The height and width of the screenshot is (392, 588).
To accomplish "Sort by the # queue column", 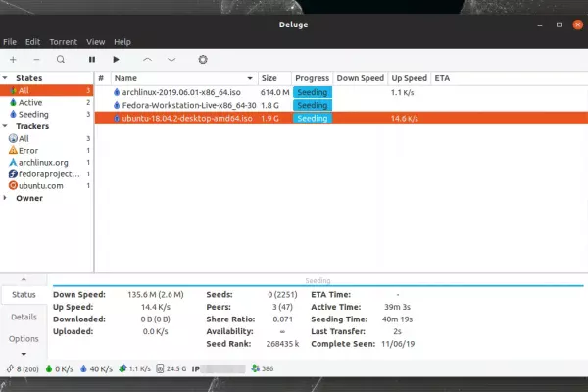I will point(101,78).
